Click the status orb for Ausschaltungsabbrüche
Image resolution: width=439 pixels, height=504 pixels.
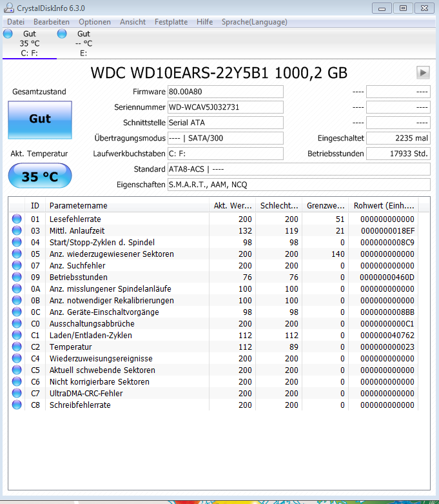point(17,323)
